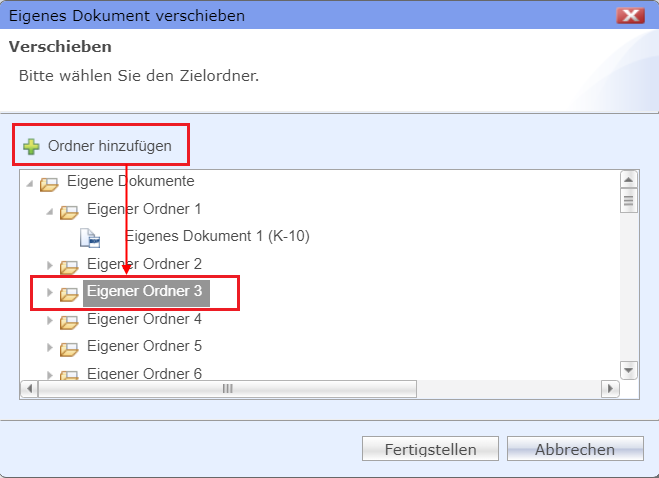The height and width of the screenshot is (478, 659).
Task: Select the Eigene Dokumente root folder icon
Action: tap(49, 184)
